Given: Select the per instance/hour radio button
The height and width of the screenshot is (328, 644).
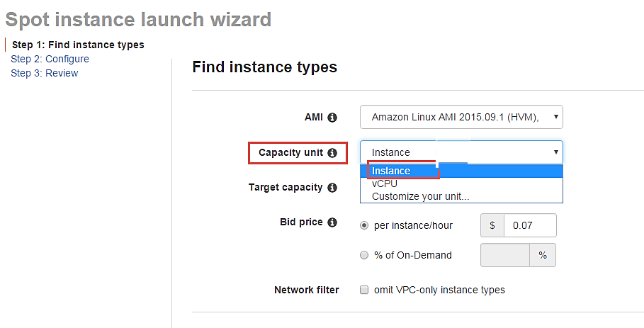Looking at the screenshot, I should pos(364,226).
